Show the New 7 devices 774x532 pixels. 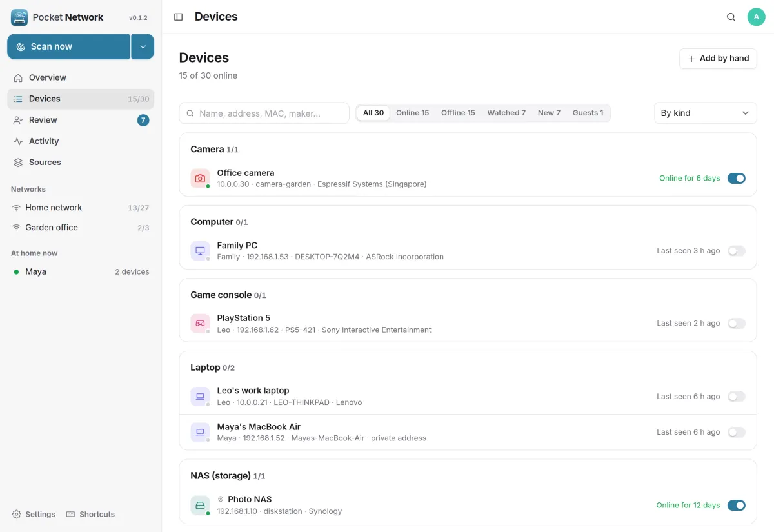(x=549, y=113)
